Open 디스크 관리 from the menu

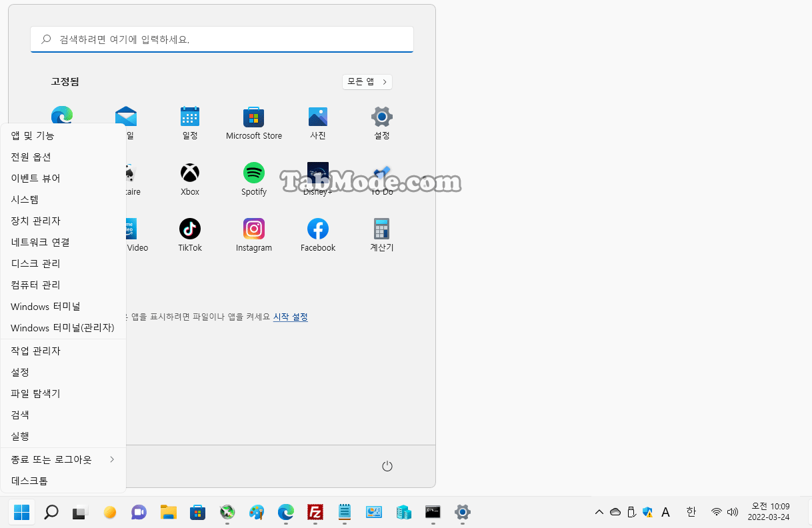click(x=63, y=263)
